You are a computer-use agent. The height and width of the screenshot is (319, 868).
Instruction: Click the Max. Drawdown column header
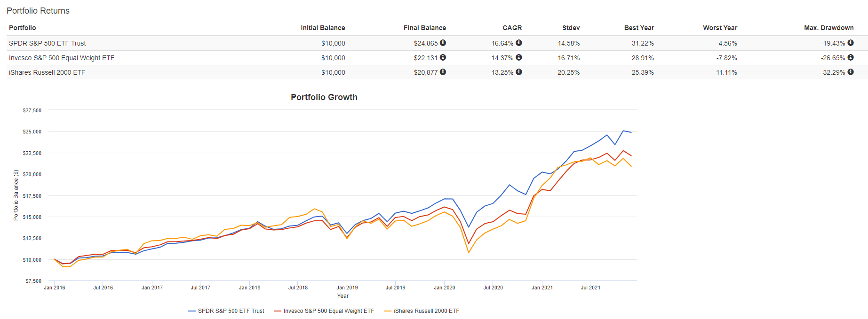828,28
